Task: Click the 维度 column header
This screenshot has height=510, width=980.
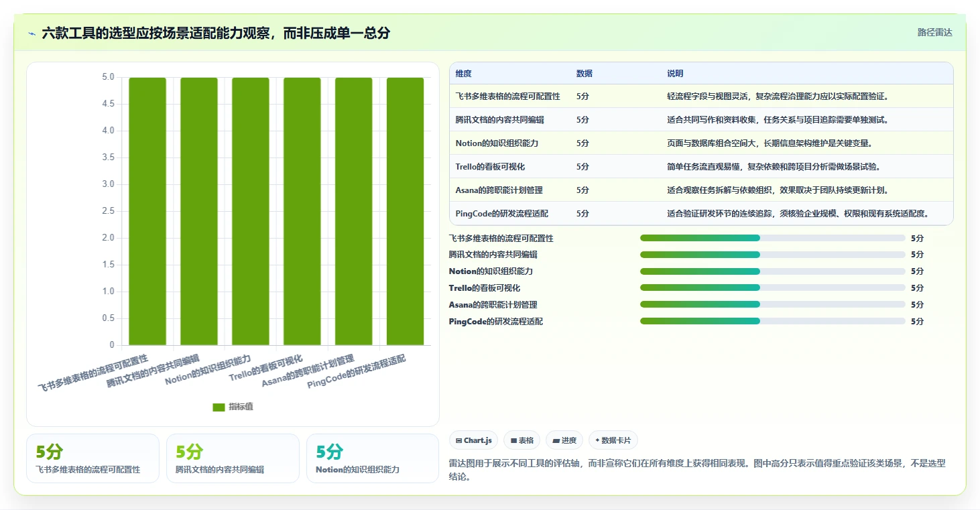Action: pyautogui.click(x=463, y=74)
